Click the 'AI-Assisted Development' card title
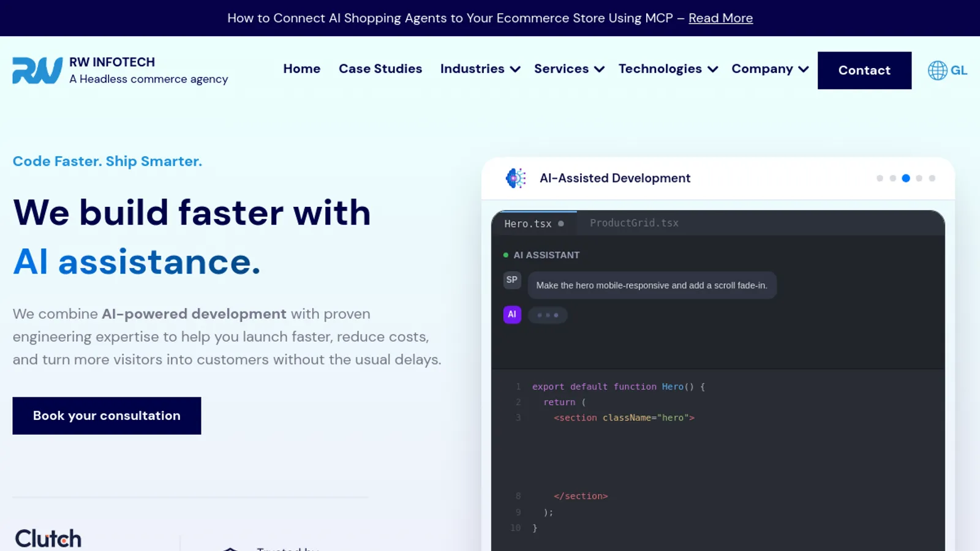This screenshot has width=980, height=551. click(615, 178)
